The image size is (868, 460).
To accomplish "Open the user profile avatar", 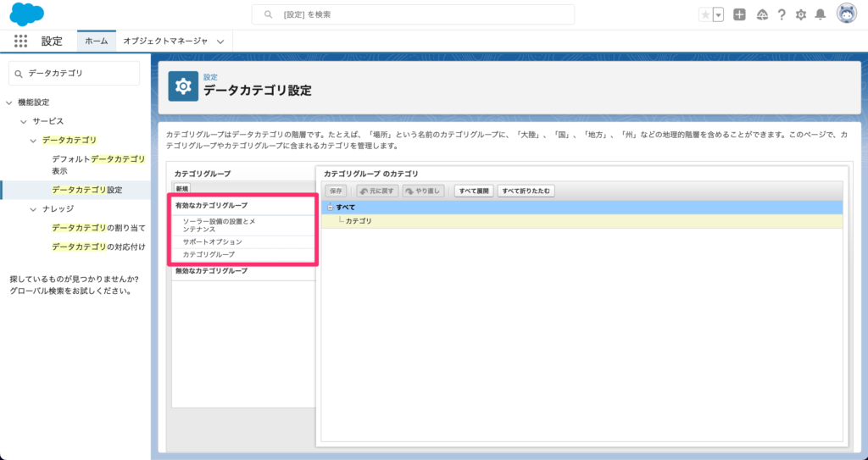I will click(847, 14).
